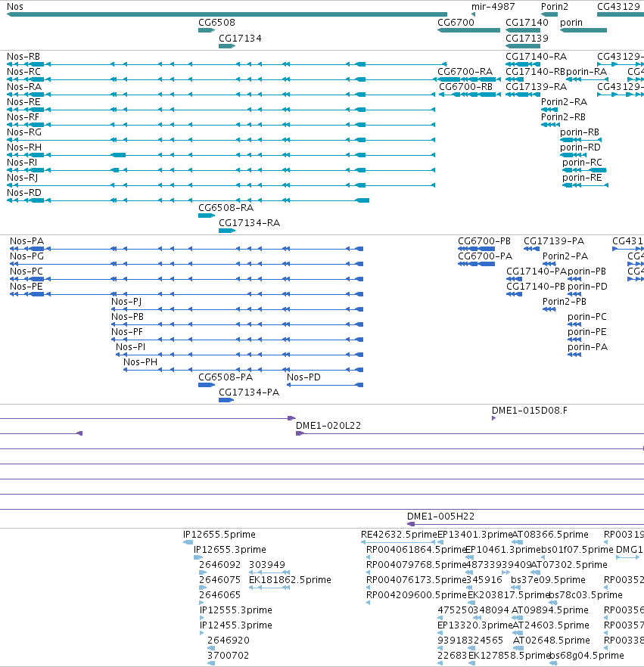Select protein Nos-PE
This screenshot has height=667, width=644.
point(186,294)
